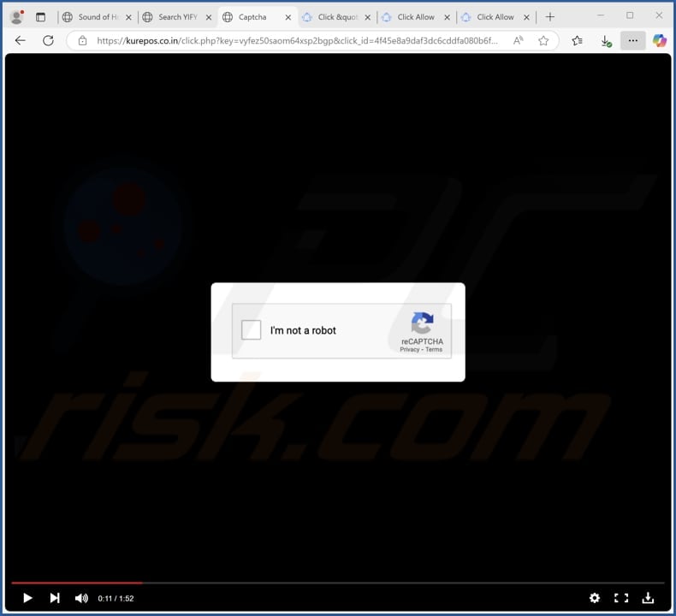
Task: Maximize the browser window
Action: 630,15
